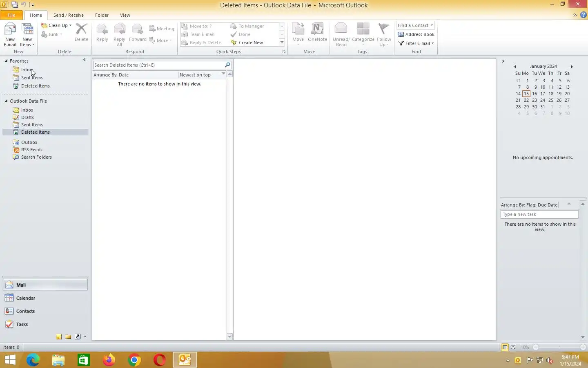Screen dimensions: 588x368
Task: Select the Home ribbon tab
Action: coord(36,15)
